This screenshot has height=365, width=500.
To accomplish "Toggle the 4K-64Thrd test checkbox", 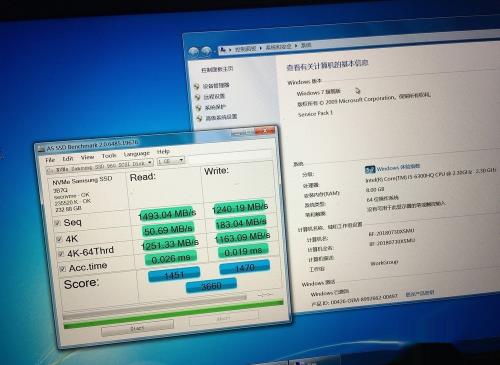I will (x=61, y=254).
